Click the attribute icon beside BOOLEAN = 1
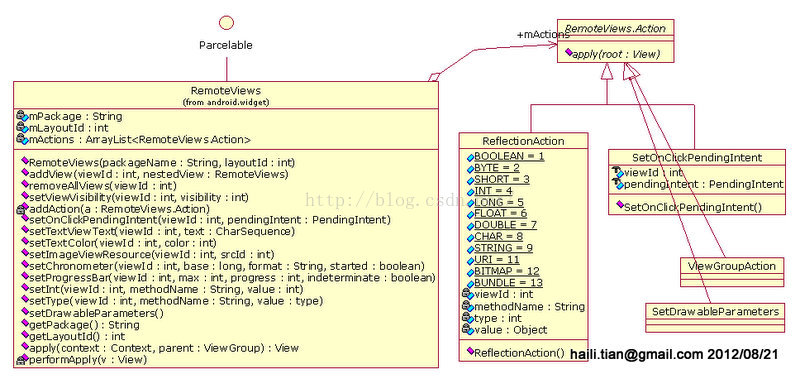 [470, 157]
